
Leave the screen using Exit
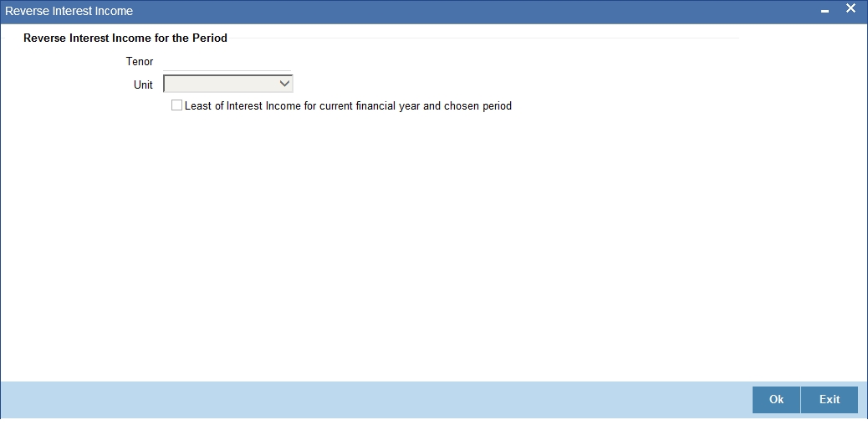pyautogui.click(x=830, y=400)
